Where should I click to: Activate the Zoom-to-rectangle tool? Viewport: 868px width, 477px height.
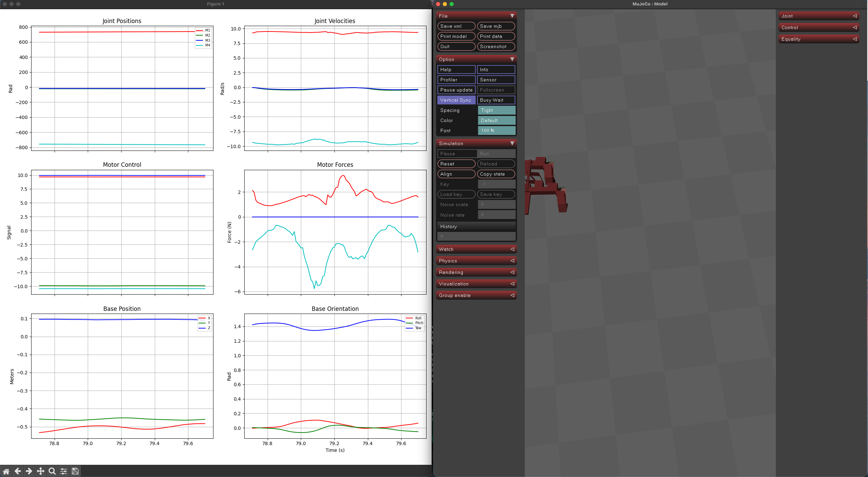click(x=52, y=471)
